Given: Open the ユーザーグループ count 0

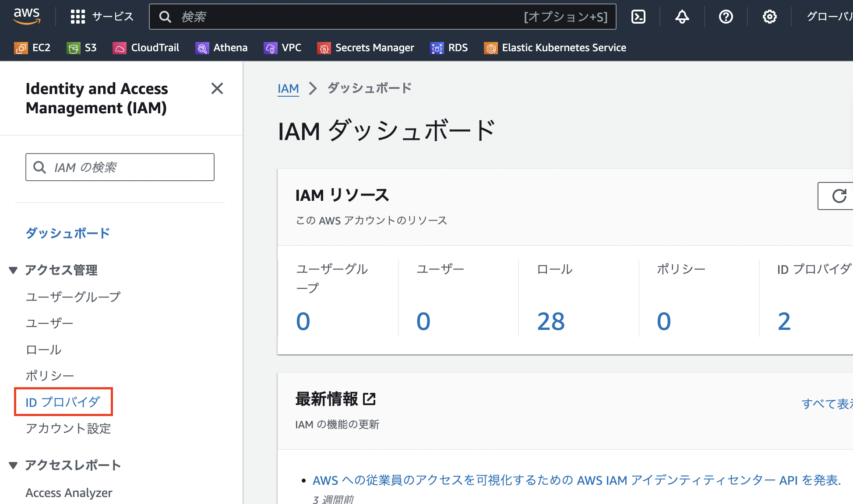Looking at the screenshot, I should click(303, 322).
